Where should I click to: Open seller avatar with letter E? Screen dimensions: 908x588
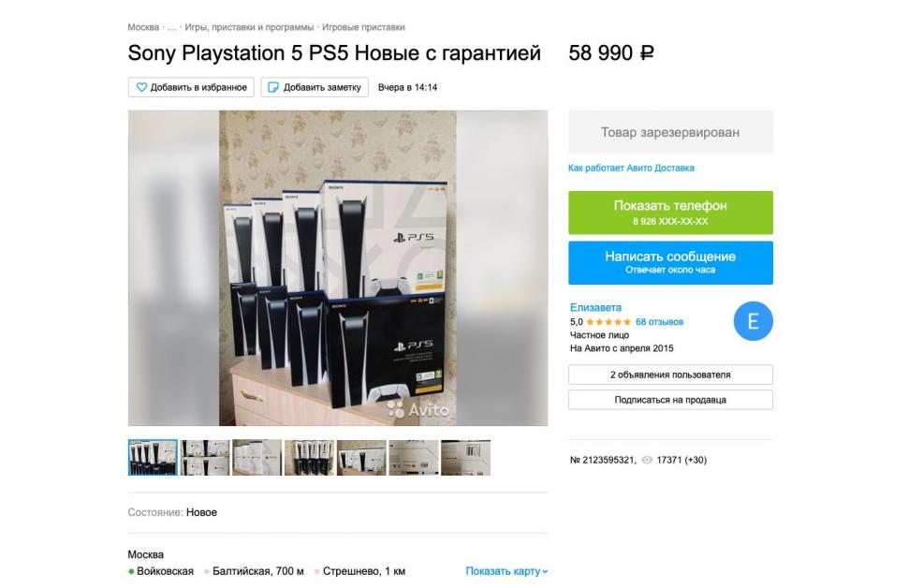tap(753, 321)
